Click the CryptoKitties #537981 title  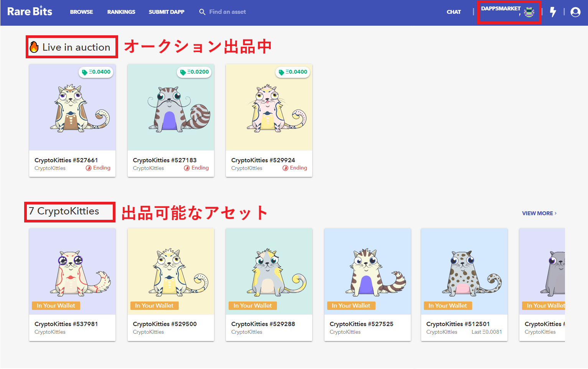pos(66,324)
